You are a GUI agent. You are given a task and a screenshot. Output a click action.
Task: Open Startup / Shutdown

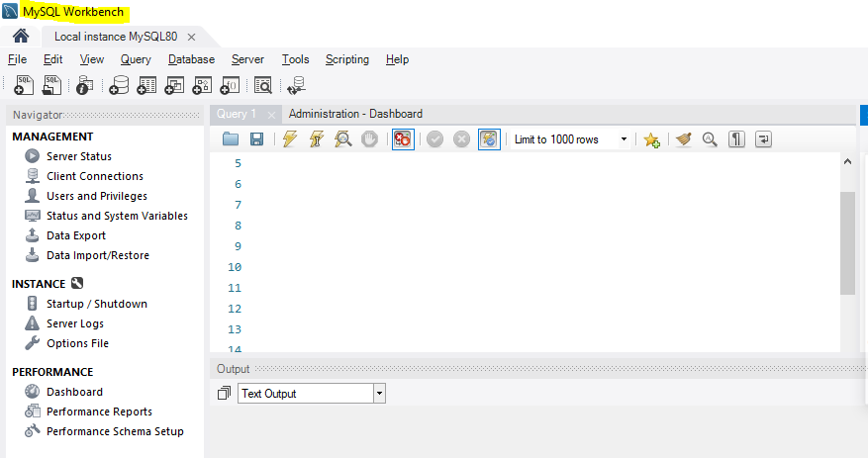point(96,304)
